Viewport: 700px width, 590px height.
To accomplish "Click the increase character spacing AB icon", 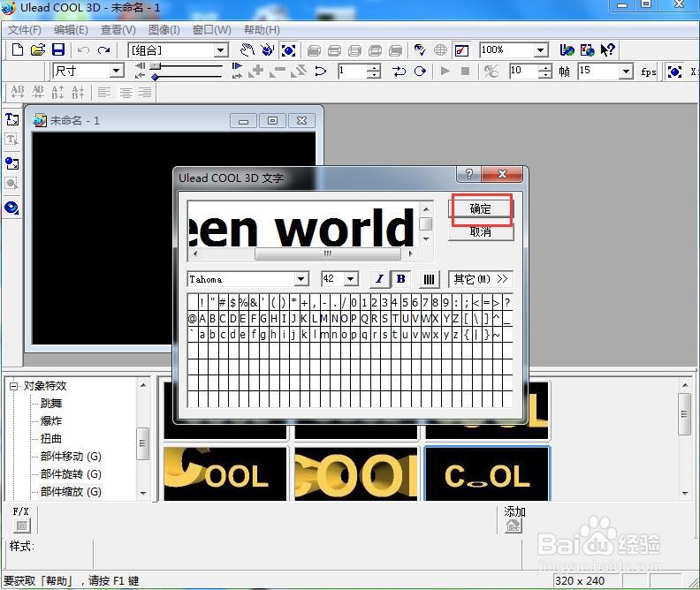I will [x=18, y=92].
